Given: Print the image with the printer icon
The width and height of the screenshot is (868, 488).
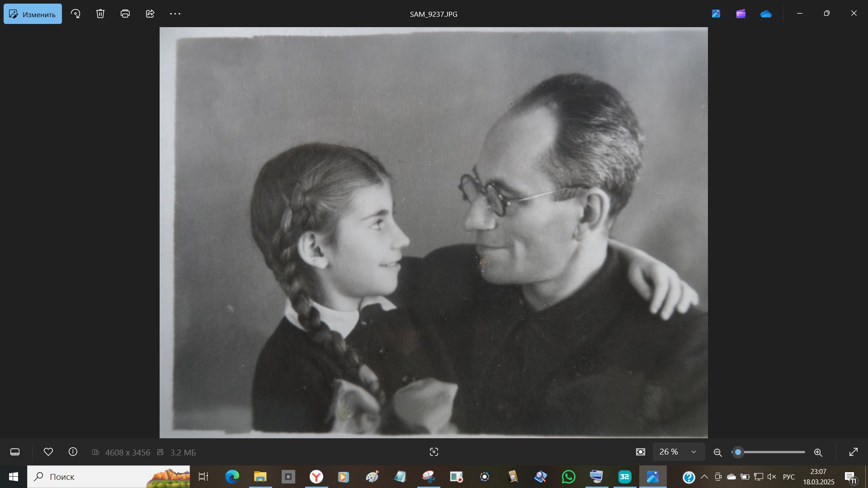Looking at the screenshot, I should [125, 14].
